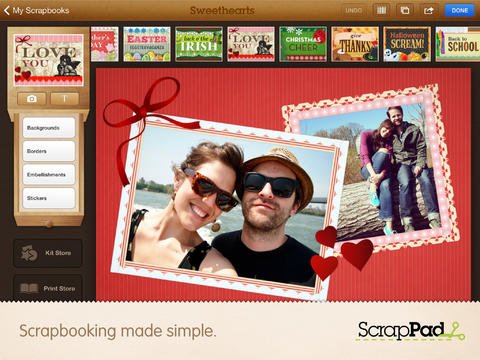Image resolution: width=480 pixels, height=360 pixels.
Task: Expand the Embellishments category
Action: [x=49, y=174]
